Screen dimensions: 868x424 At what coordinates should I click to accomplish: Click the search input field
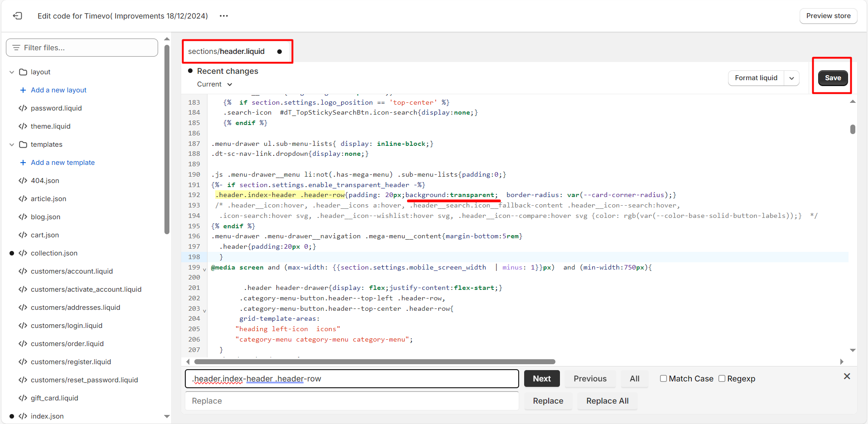click(352, 379)
